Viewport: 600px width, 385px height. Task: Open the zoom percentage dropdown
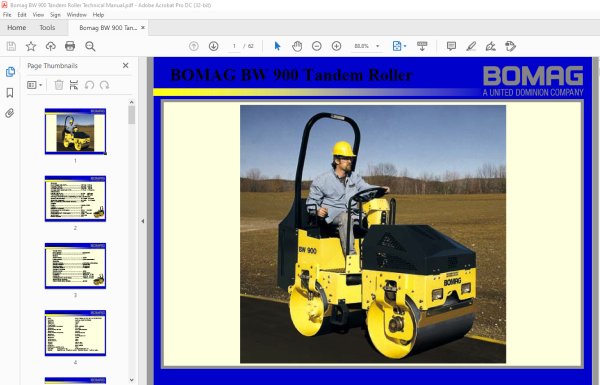(x=377, y=46)
